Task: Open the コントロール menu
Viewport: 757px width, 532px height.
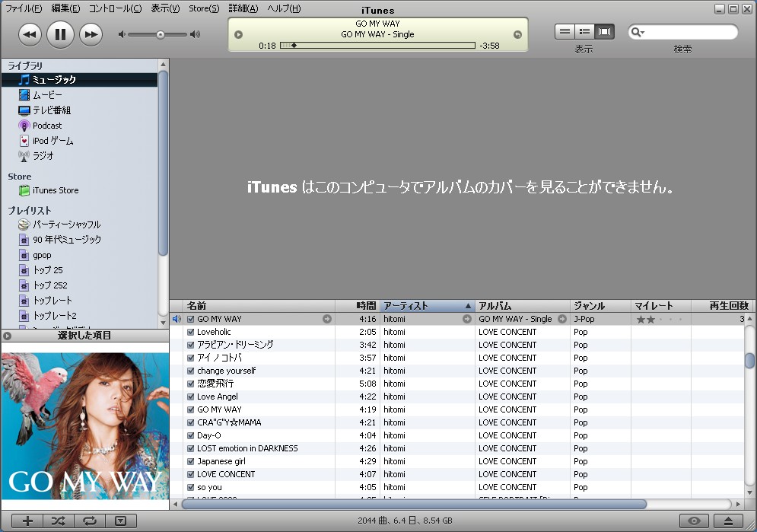Action: point(116,8)
